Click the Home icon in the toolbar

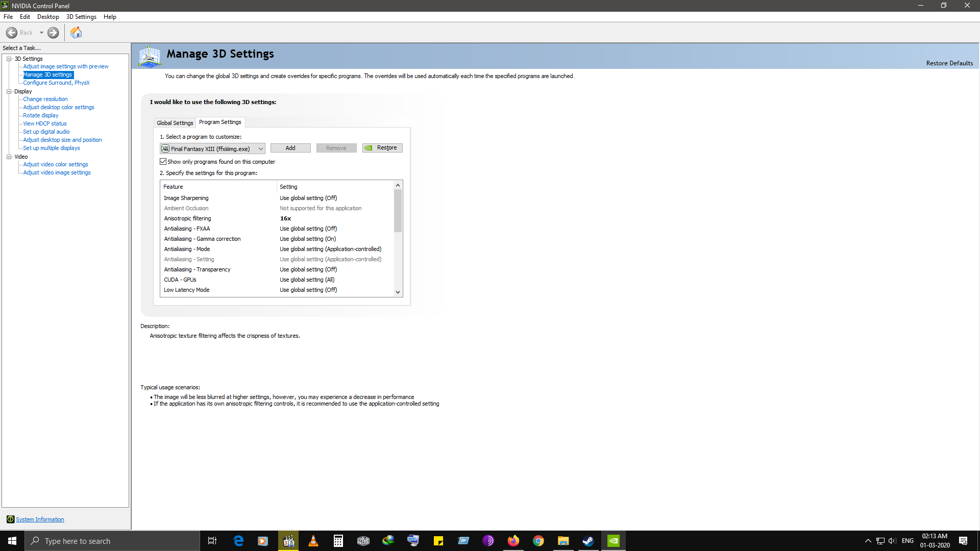coord(76,33)
